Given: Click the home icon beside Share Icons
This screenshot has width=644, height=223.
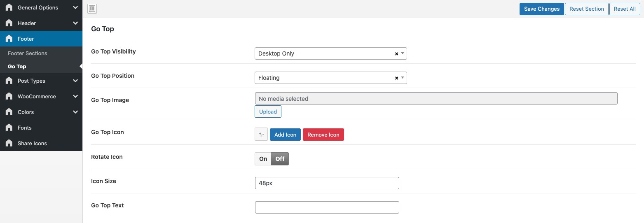Looking at the screenshot, I should click(x=9, y=143).
